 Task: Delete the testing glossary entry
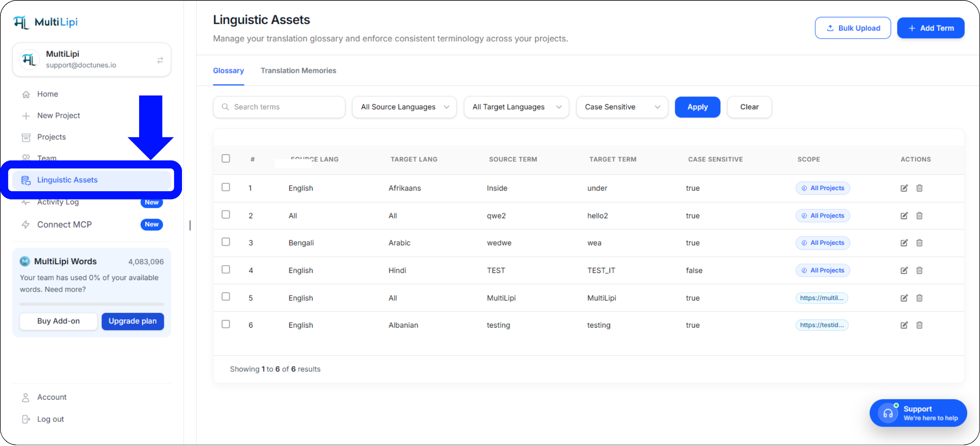point(919,325)
